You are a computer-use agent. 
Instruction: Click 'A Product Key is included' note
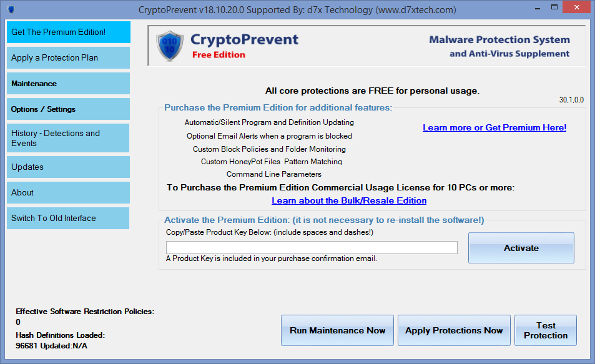click(x=272, y=258)
